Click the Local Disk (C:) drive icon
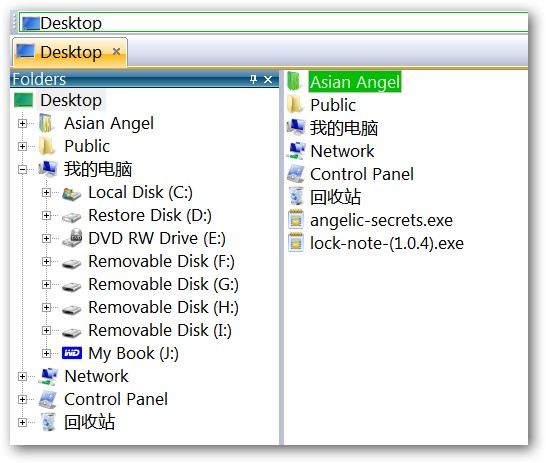Screen dimensions: 546x463 tap(72, 193)
